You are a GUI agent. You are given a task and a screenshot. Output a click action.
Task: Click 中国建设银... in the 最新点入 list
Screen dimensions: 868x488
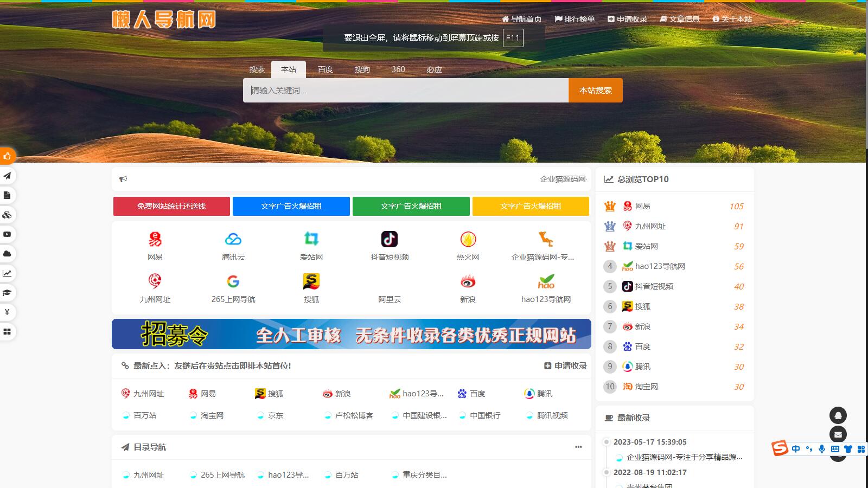click(425, 415)
